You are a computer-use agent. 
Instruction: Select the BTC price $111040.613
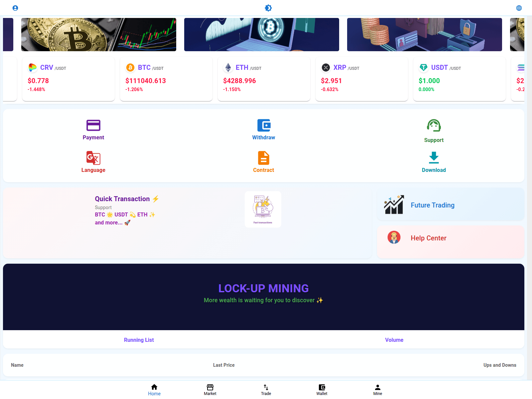pyautogui.click(x=146, y=81)
